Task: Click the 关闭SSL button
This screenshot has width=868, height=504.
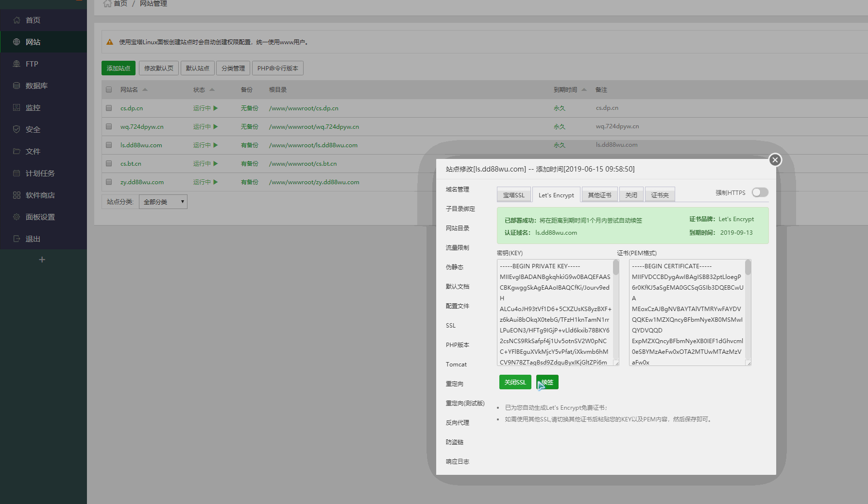Action: click(x=515, y=382)
